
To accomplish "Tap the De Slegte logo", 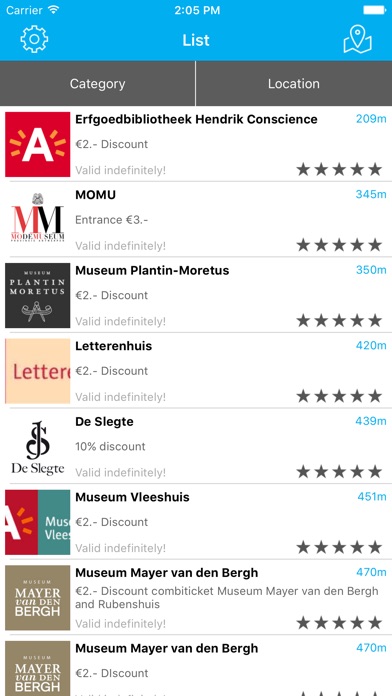I will click(x=38, y=447).
